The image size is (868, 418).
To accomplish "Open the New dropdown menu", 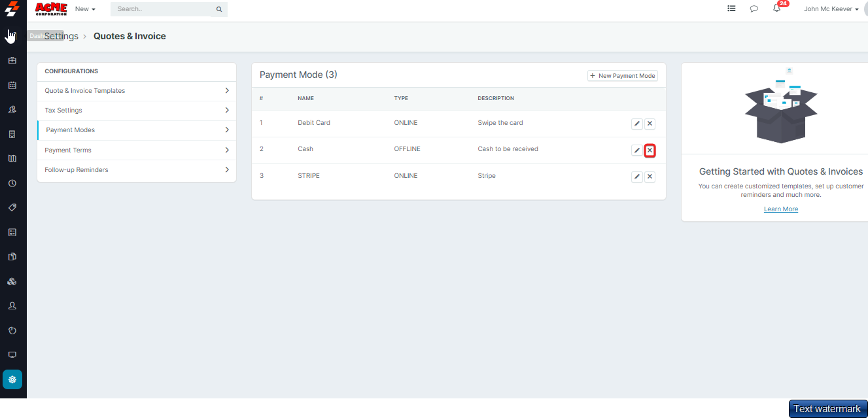I will point(85,9).
